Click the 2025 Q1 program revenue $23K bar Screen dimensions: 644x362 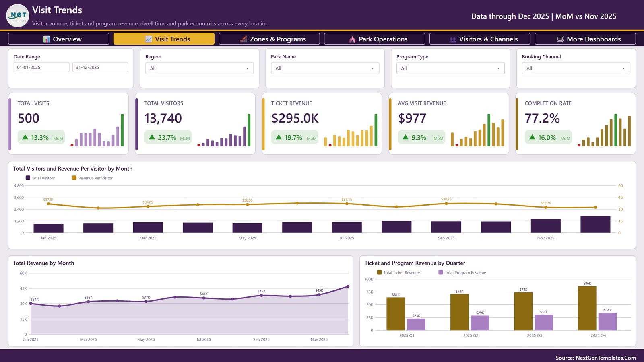click(416, 324)
